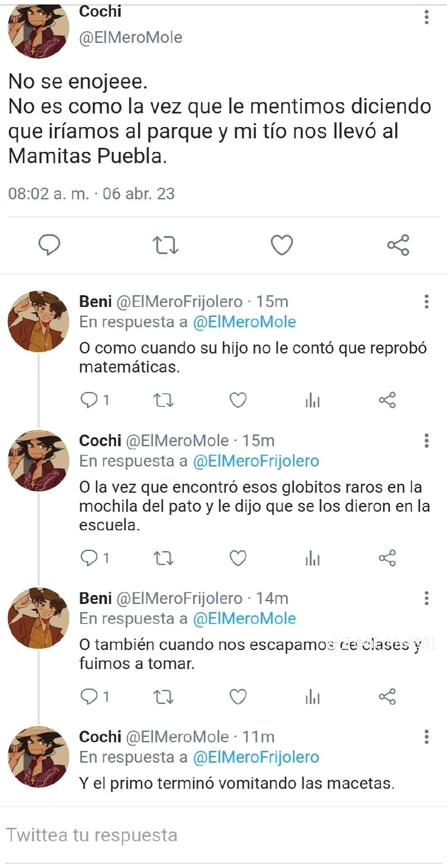The image size is (447, 868).
Task: Retweet the main tweet about Mamitas Puebla
Action: [165, 245]
